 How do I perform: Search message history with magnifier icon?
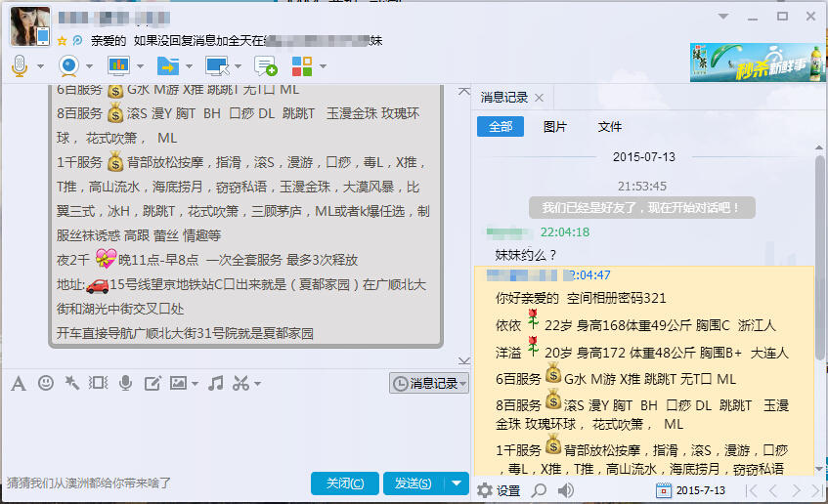coord(539,490)
